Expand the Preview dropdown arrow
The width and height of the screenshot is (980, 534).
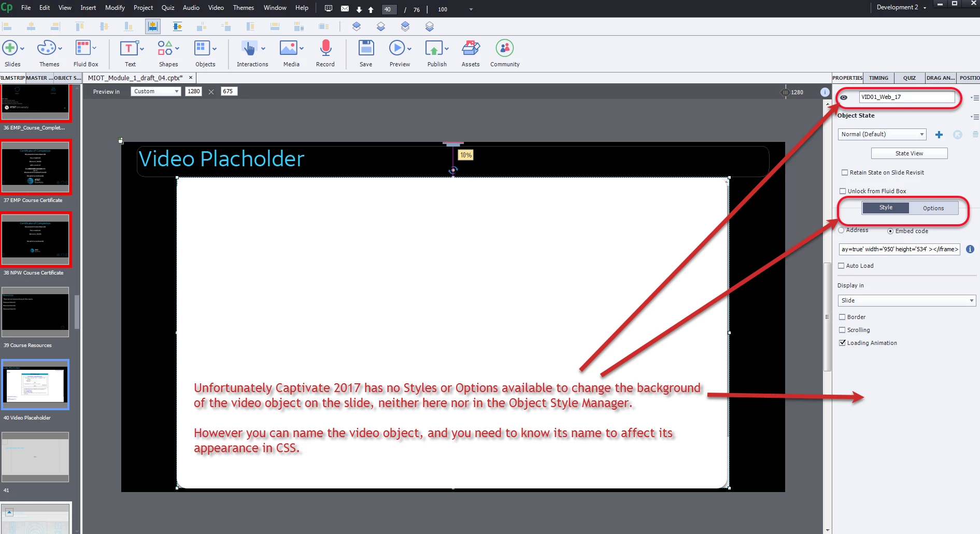click(409, 48)
